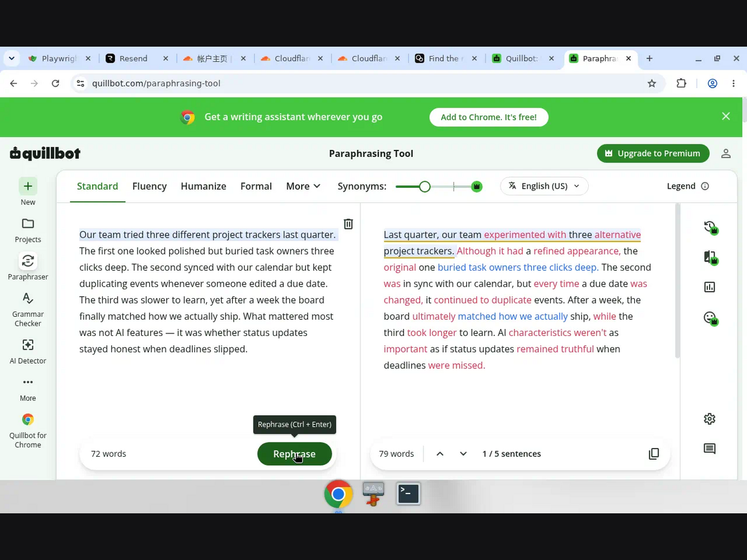Go back in browser history
The image size is (747, 560).
pos(14,83)
